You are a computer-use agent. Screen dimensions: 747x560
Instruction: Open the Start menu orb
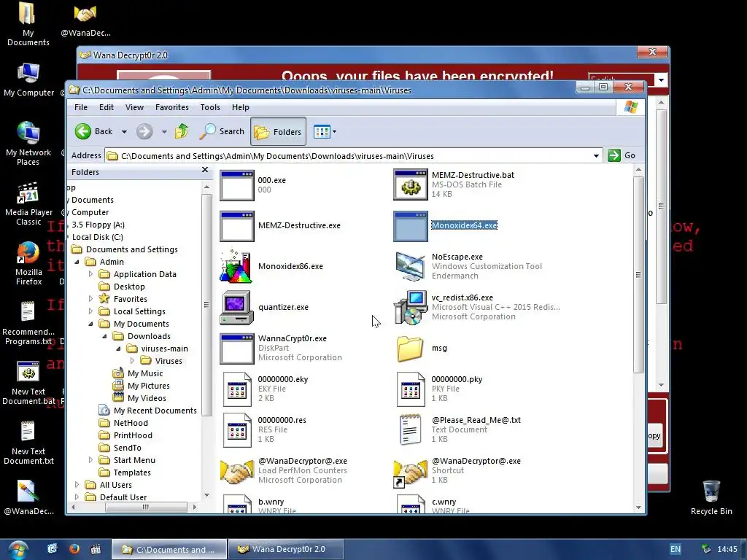[18, 550]
